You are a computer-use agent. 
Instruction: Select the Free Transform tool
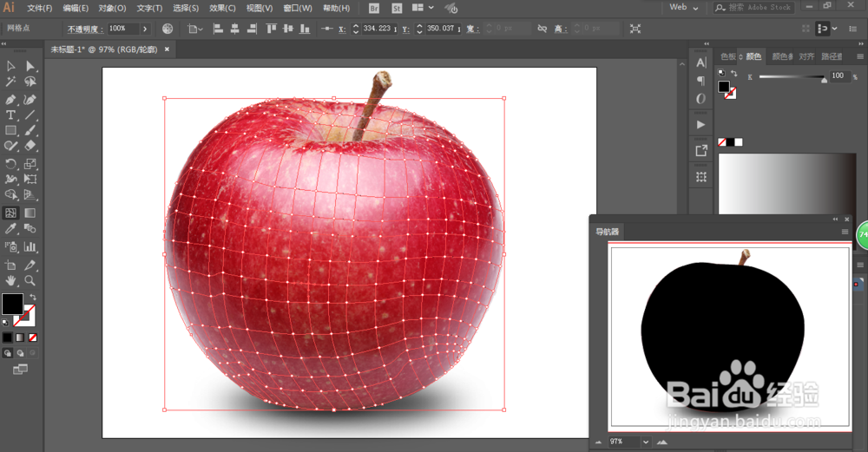tap(30, 180)
